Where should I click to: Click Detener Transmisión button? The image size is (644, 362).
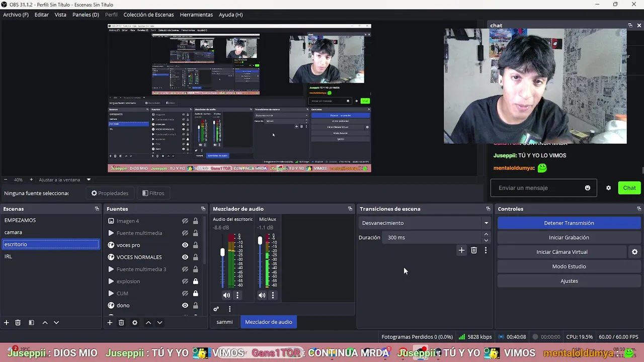[x=569, y=223]
